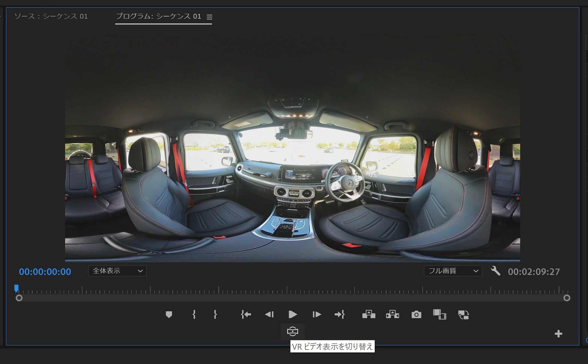The height and width of the screenshot is (364, 588).
Task: Click the Mark In bracket icon
Action: coord(194,315)
